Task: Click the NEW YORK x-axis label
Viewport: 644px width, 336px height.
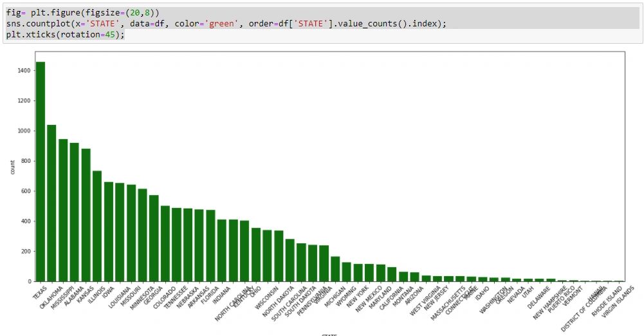Action: [357, 297]
